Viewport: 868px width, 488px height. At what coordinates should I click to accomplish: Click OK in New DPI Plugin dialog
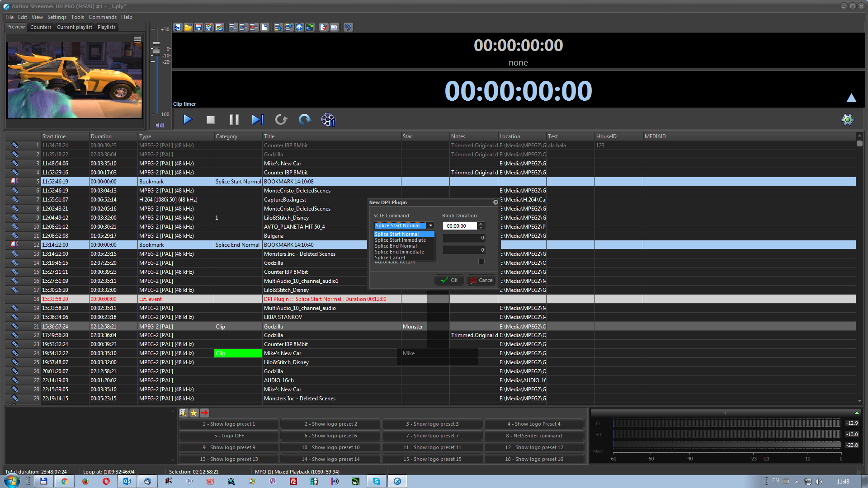tap(449, 280)
